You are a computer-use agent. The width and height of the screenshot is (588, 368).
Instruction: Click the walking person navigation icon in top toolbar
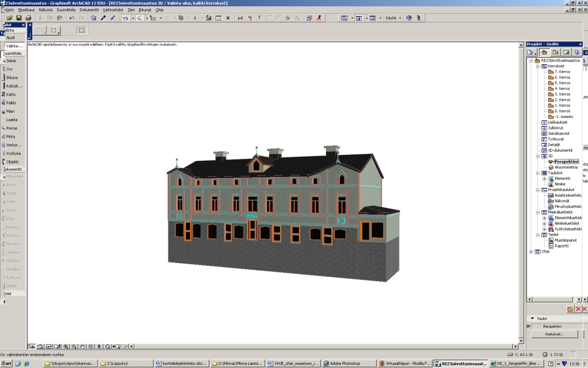[418, 18]
